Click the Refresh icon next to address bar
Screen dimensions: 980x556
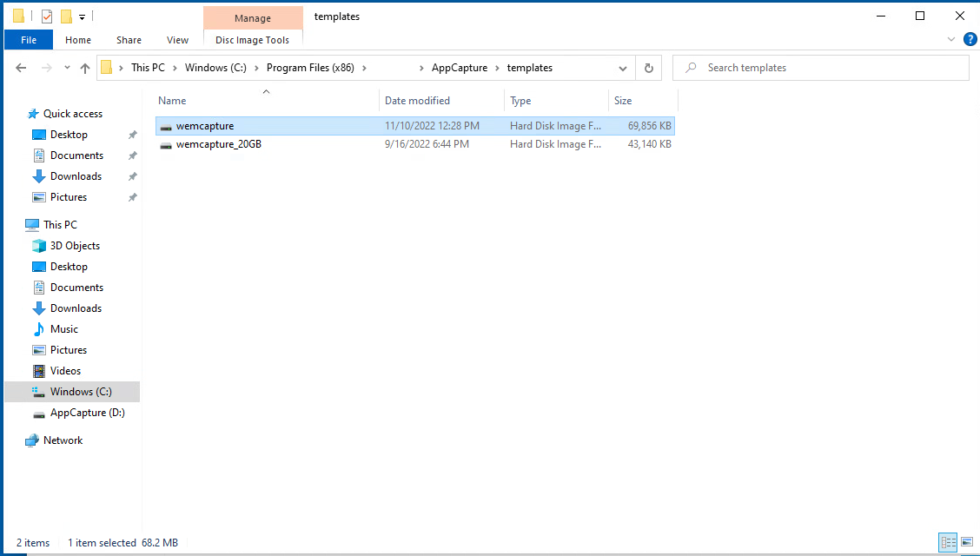tap(648, 67)
